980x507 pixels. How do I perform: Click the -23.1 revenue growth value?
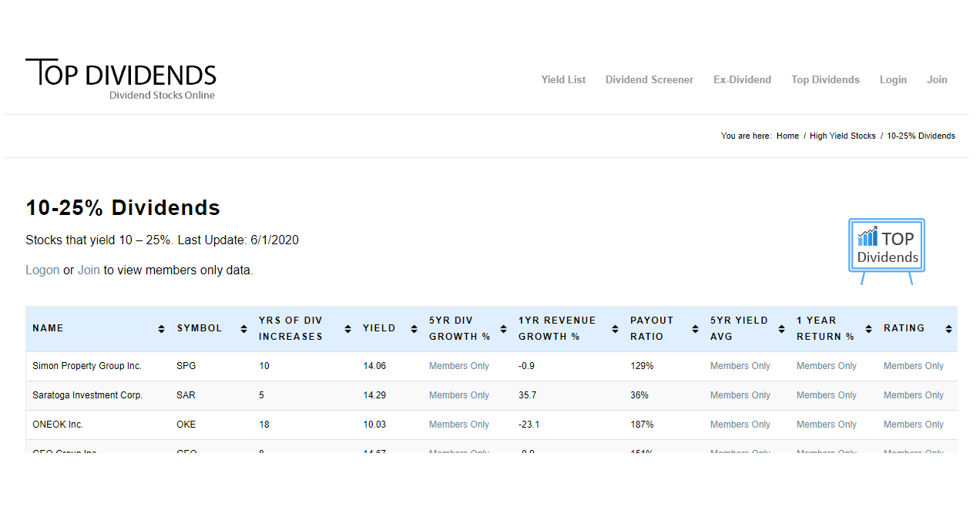pyautogui.click(x=529, y=425)
